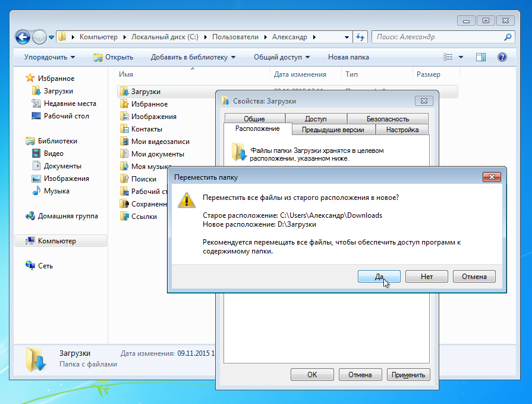Switch to the 'Доступ' tab in Properties
532x404 pixels.
pos(316,119)
